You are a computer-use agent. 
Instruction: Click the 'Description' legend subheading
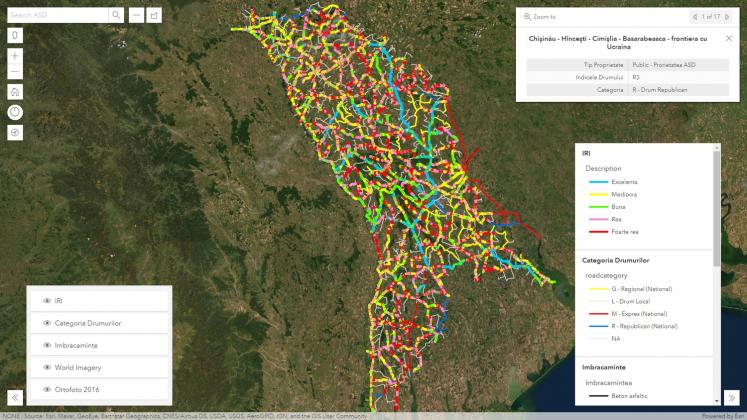pyautogui.click(x=603, y=169)
